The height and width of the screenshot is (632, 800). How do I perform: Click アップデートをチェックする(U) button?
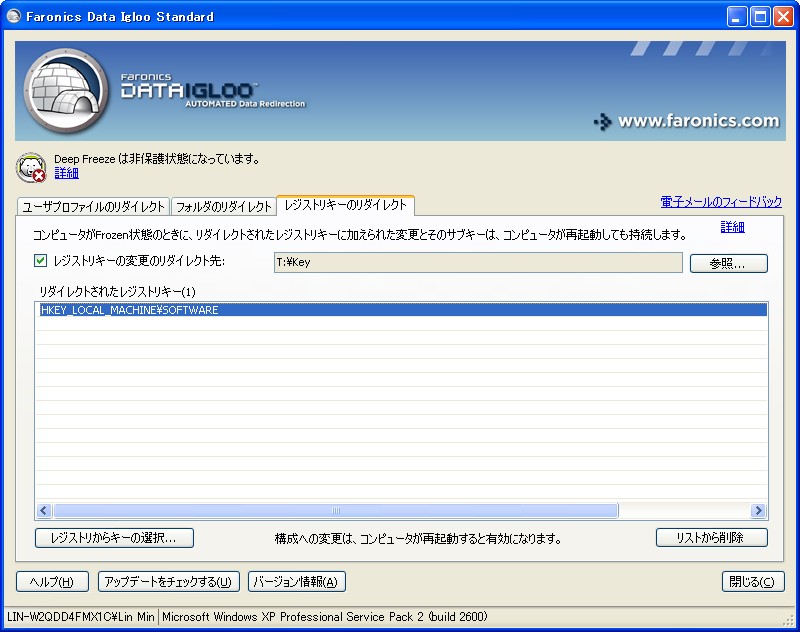coord(168,582)
